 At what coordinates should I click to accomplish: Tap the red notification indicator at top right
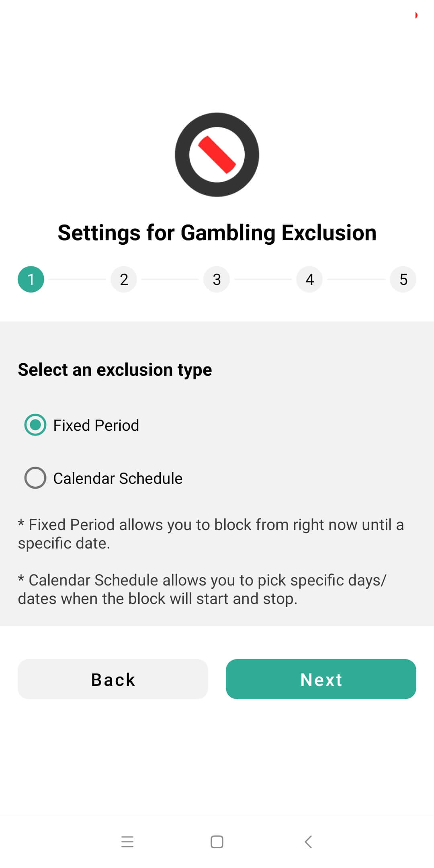(x=416, y=15)
